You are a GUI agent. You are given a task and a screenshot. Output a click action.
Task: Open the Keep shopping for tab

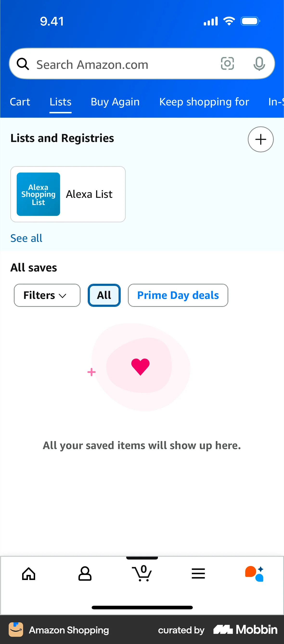click(x=204, y=102)
